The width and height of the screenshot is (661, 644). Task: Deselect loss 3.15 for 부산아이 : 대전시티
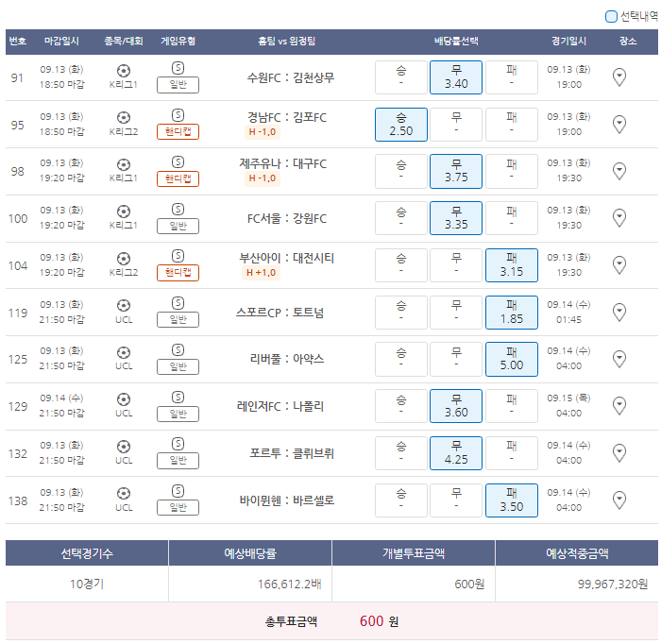coord(512,265)
